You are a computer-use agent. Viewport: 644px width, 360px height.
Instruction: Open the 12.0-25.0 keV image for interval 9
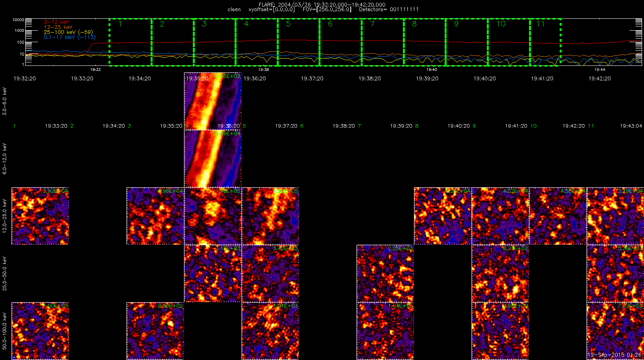500,216
